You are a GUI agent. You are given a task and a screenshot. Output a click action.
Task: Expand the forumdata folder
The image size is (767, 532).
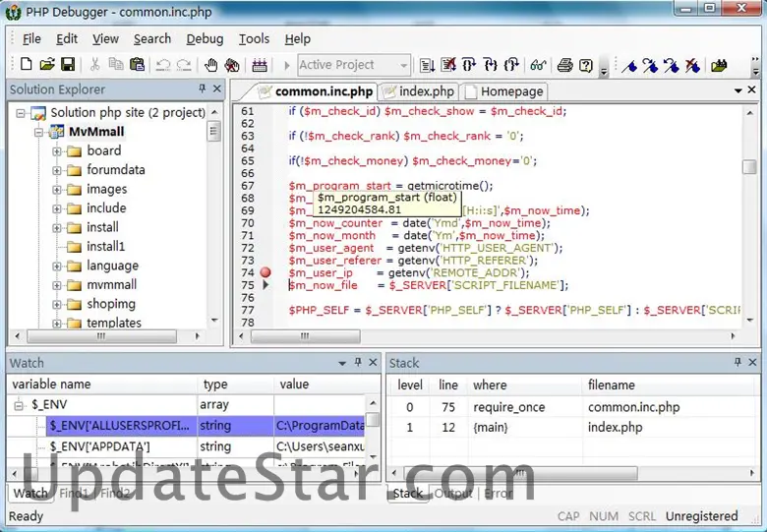[57, 170]
